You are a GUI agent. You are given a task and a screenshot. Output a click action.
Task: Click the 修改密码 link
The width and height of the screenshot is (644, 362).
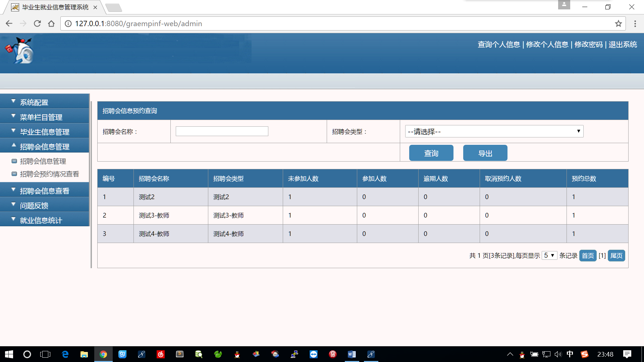[x=588, y=45]
